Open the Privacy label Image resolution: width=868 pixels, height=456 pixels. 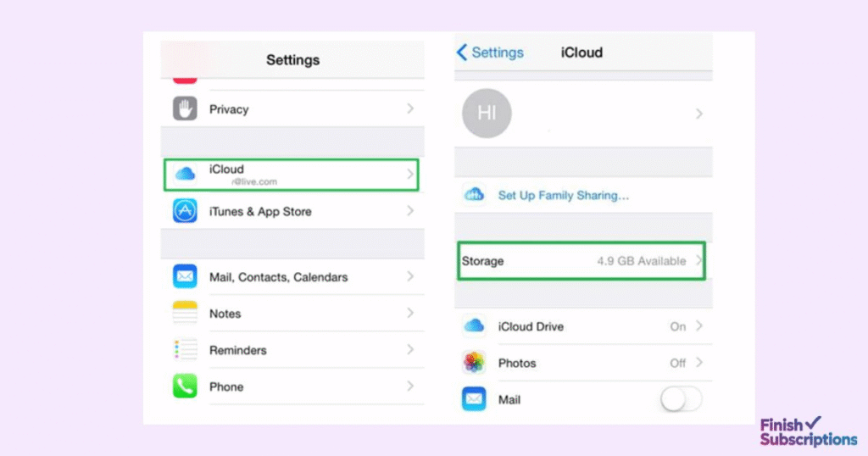pyautogui.click(x=229, y=109)
